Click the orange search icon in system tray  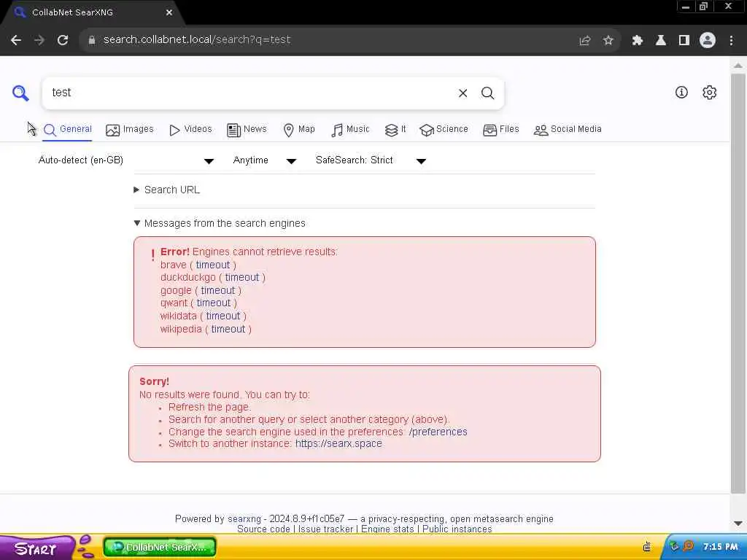pos(689,545)
